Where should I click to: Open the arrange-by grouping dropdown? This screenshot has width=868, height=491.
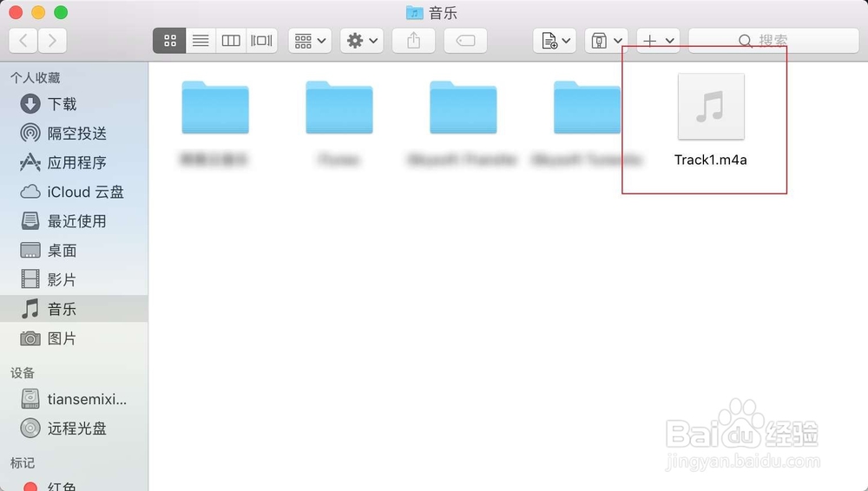click(x=310, y=41)
